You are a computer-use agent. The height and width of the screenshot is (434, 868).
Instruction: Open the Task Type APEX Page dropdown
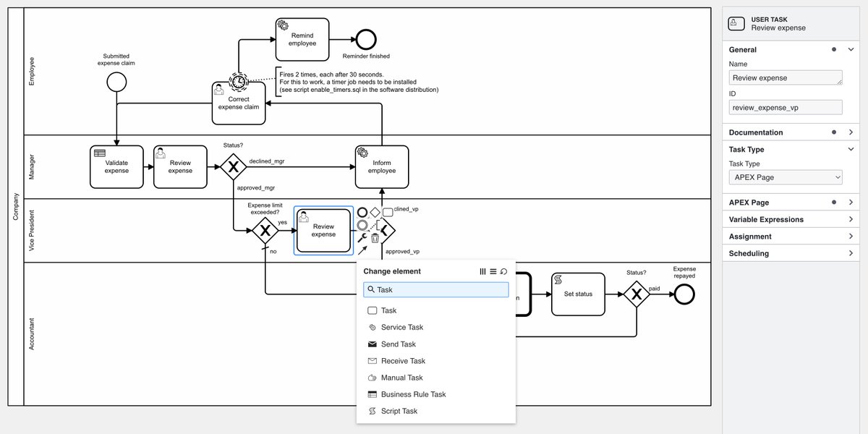(x=786, y=177)
